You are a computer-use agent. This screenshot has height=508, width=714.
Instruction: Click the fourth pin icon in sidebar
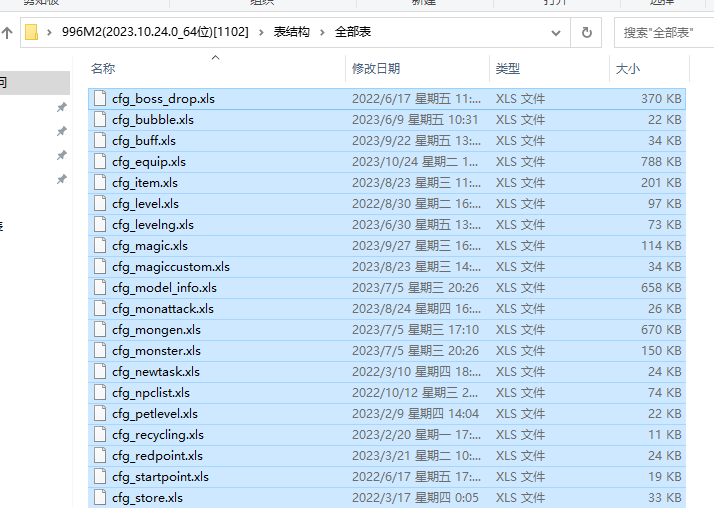coord(61,179)
